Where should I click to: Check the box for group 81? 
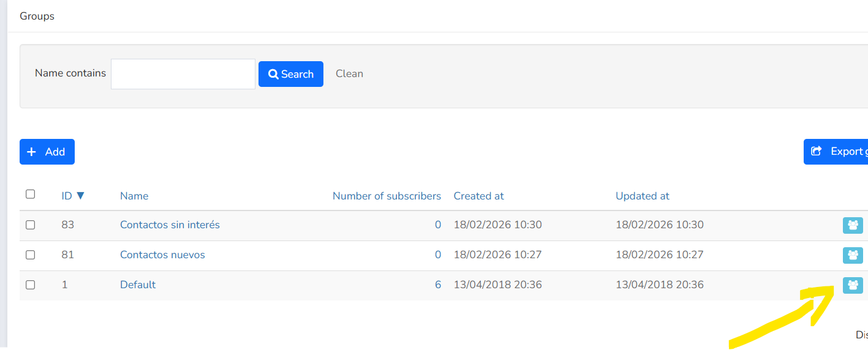tap(31, 255)
